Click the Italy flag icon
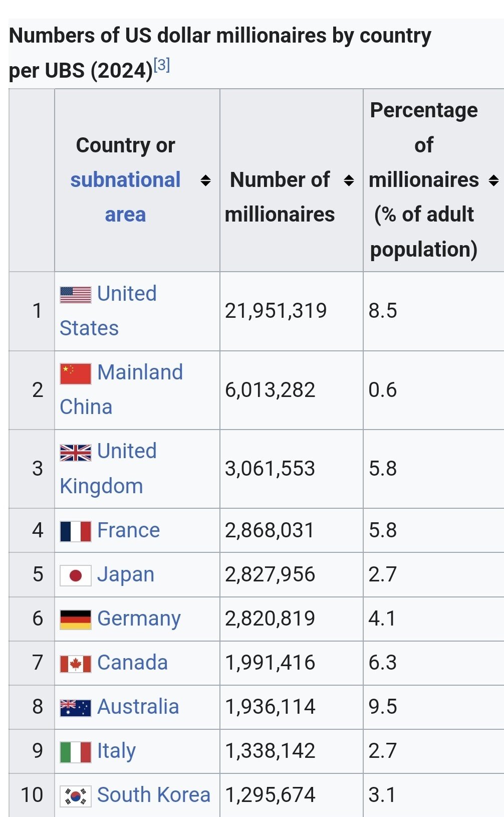Image resolution: width=504 pixels, height=817 pixels. [75, 752]
